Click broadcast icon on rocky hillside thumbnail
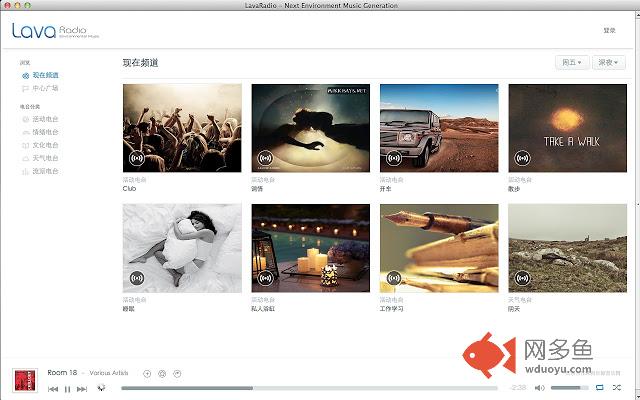Screen dimensions: 640x400 pos(522,278)
